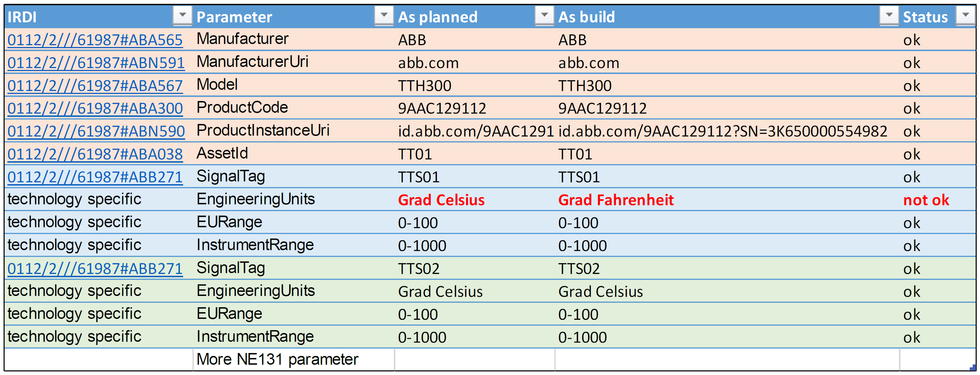Select the table resize handle at bottom-right corner

973,367
